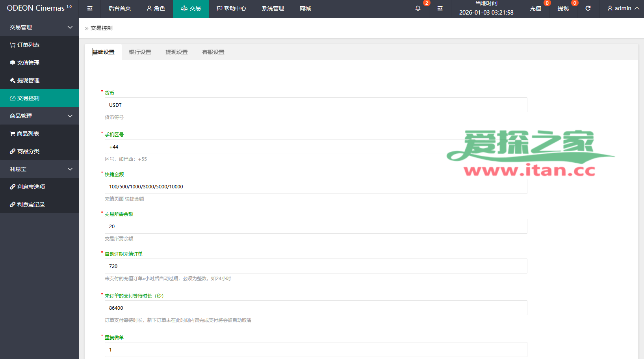Open the 客服设置 tab
Viewport: 644px width, 359px height.
tap(213, 52)
